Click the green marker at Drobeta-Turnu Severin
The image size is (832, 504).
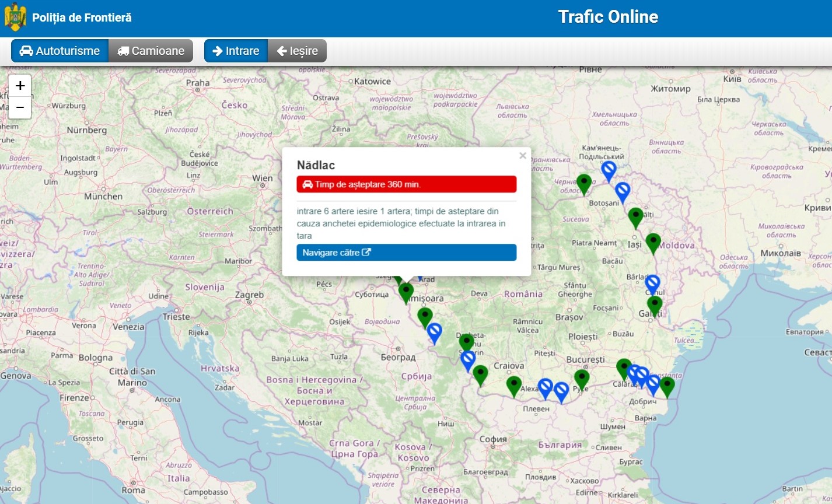[466, 342]
